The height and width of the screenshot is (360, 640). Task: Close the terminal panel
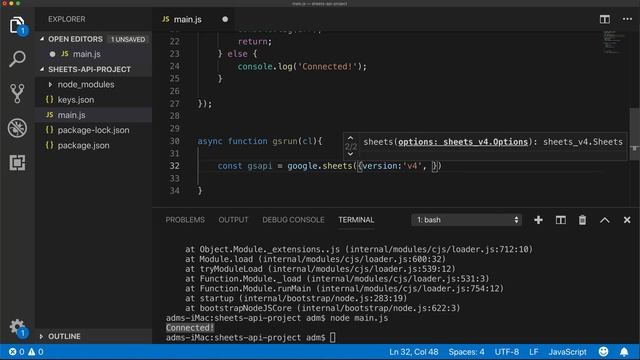pyautogui.click(x=627, y=220)
